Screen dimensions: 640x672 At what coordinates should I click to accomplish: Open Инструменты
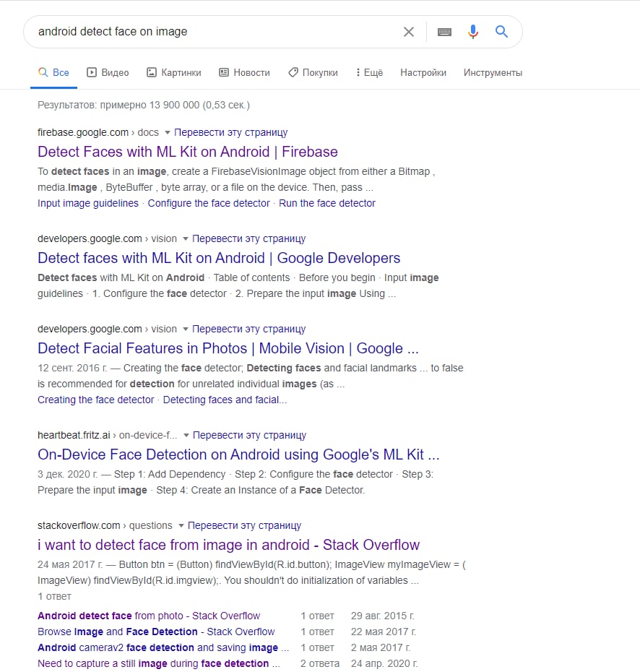coord(493,72)
